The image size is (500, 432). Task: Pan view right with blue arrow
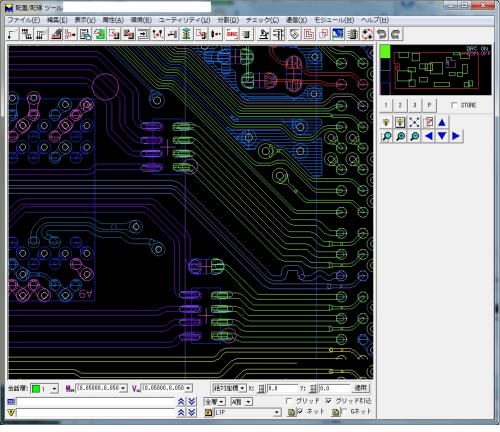tap(456, 136)
